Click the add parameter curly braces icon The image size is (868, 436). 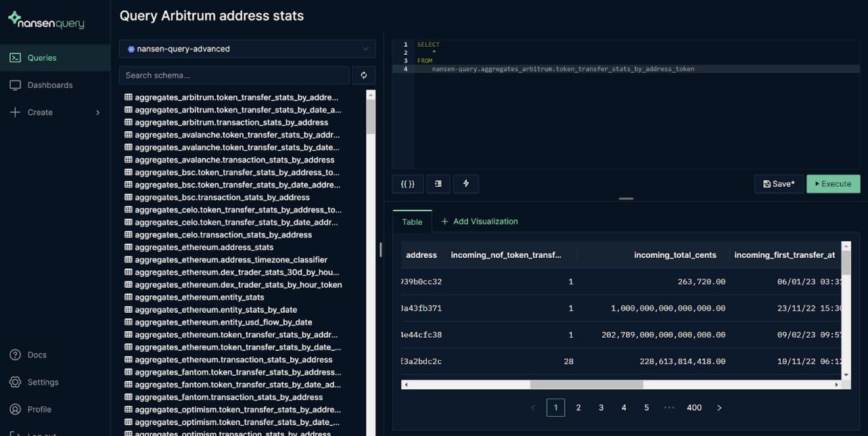407,183
